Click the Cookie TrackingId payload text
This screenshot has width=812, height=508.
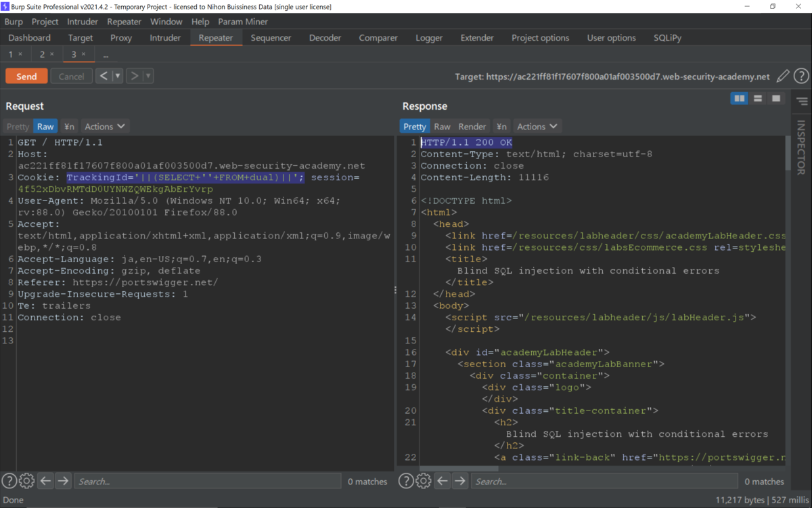[185, 177]
